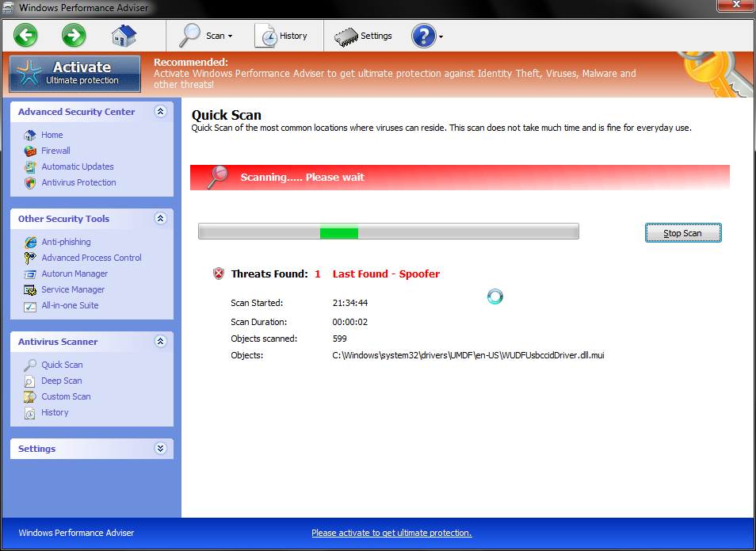This screenshot has height=551, width=756.
Task: Click the application icon in the title bar
Action: (8, 7)
